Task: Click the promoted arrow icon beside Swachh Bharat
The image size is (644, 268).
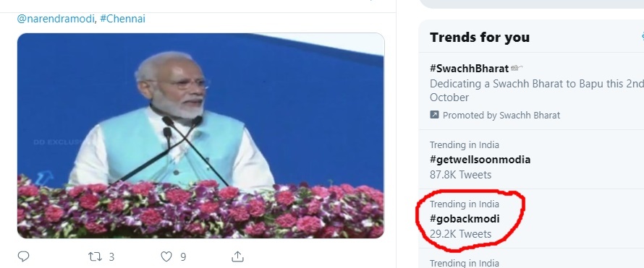Action: tap(434, 115)
